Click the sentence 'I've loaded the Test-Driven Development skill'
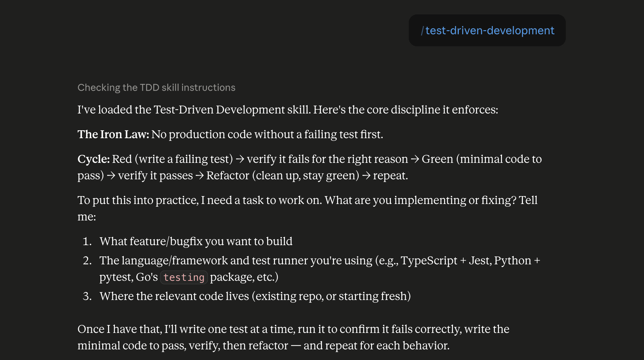 (194, 110)
